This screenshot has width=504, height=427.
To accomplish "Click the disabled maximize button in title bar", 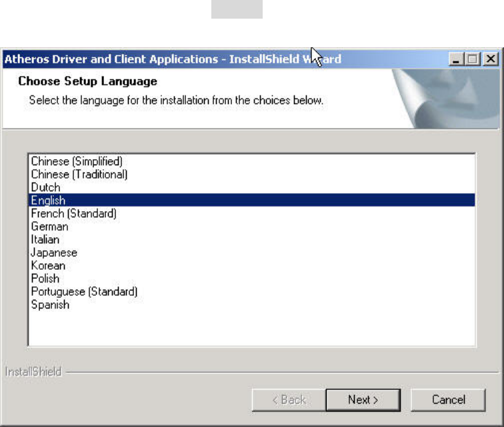I will tap(473, 59).
